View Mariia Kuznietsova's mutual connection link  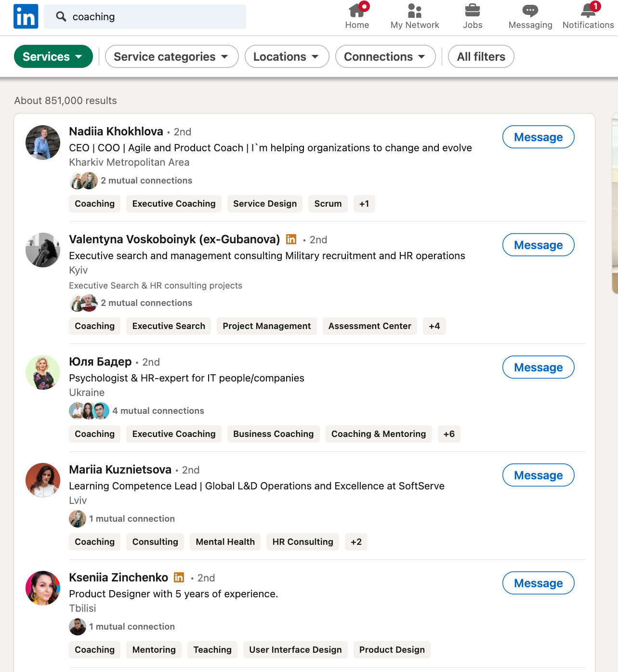point(131,518)
